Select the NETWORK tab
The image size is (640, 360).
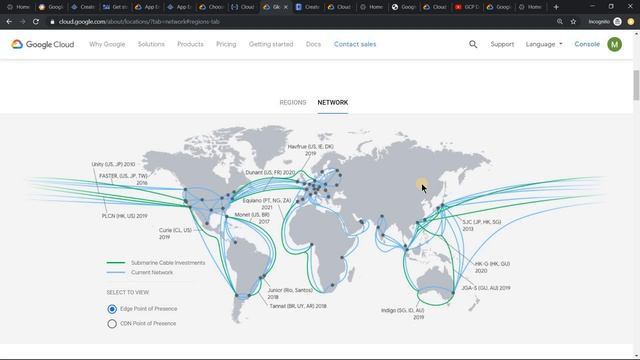point(333,102)
